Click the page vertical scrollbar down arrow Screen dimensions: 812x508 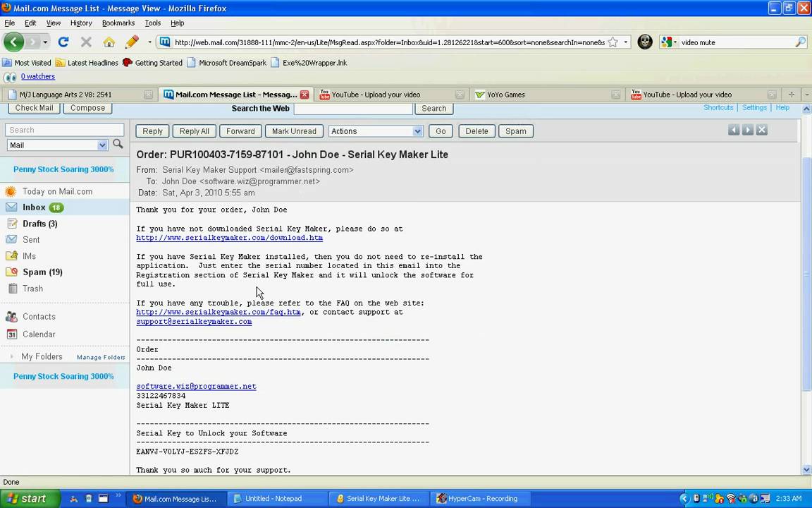(x=806, y=470)
